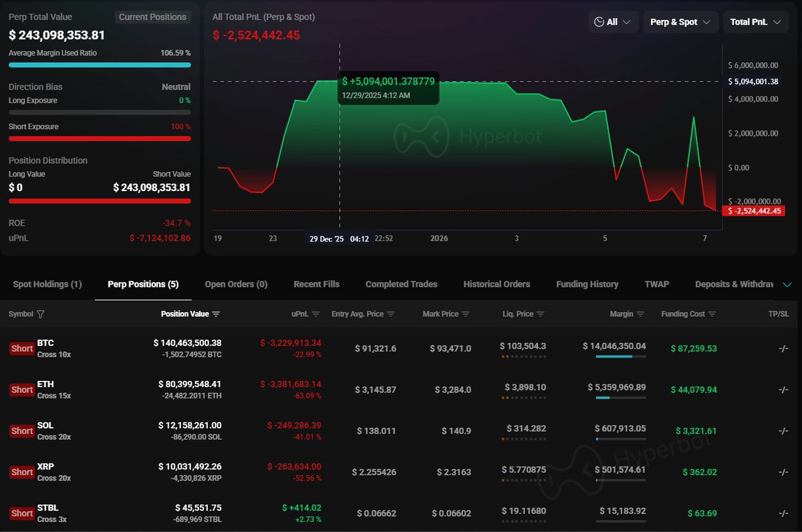Click the ROE value -34.7 %
The height and width of the screenshot is (532, 802).
pyautogui.click(x=176, y=223)
